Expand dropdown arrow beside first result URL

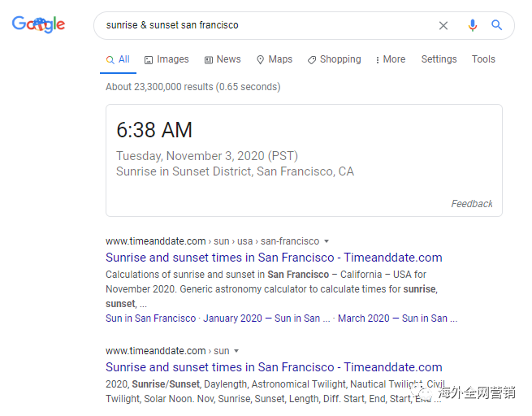pyautogui.click(x=327, y=241)
